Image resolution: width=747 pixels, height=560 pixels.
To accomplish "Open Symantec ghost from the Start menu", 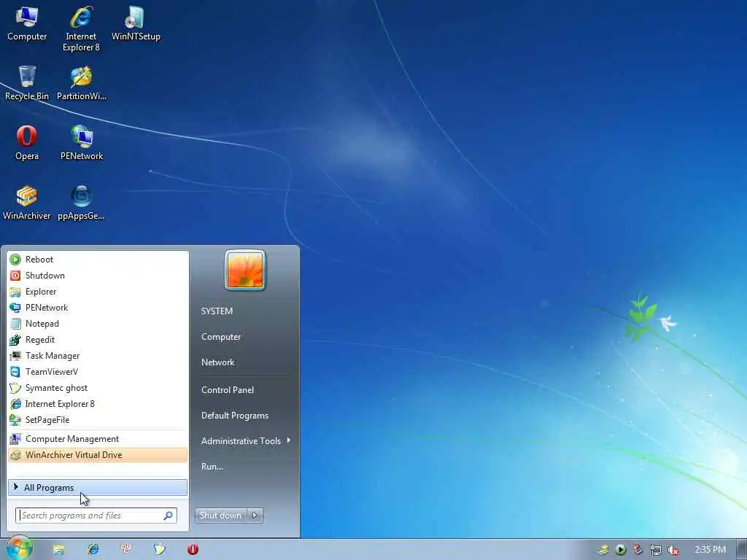I will tap(98, 388).
